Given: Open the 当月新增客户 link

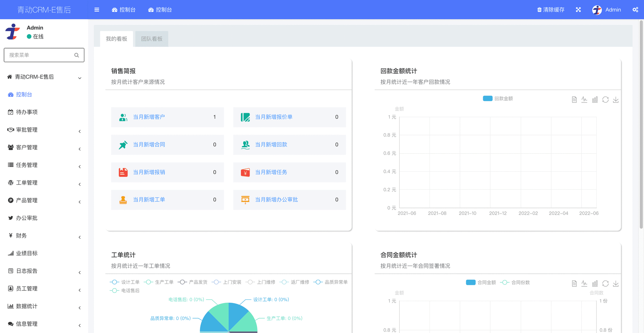Looking at the screenshot, I should click(x=149, y=117).
